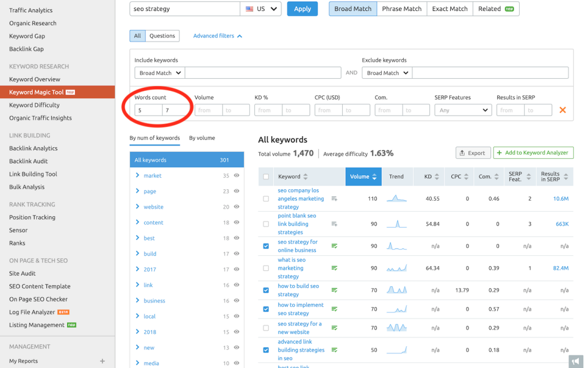588x368 pixels.
Task: Click the plus icon beside My Reports
Action: click(x=102, y=361)
